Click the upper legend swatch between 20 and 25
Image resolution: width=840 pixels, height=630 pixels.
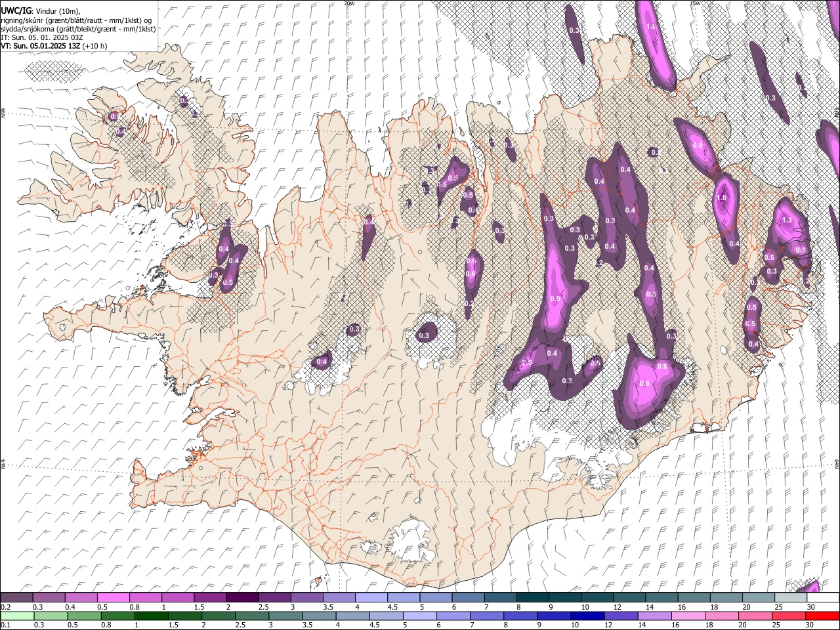(x=759, y=598)
